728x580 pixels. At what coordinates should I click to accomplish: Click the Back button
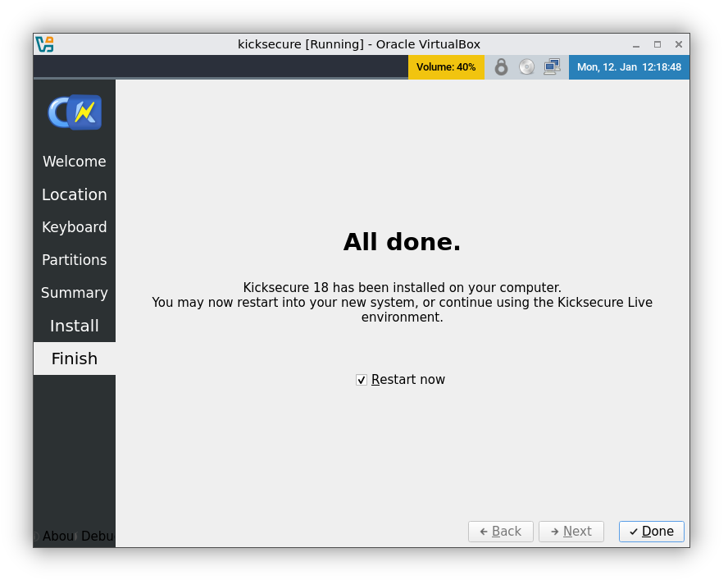[x=501, y=532]
